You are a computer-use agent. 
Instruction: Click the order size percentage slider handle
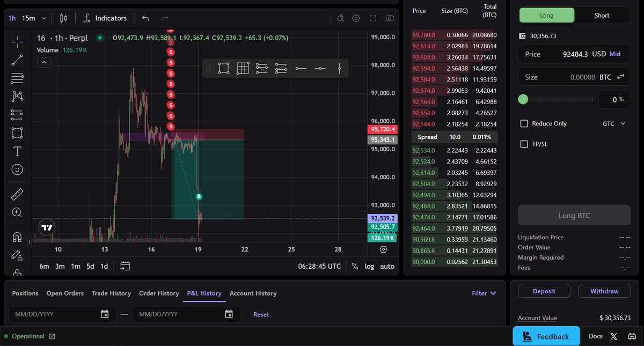(x=523, y=99)
